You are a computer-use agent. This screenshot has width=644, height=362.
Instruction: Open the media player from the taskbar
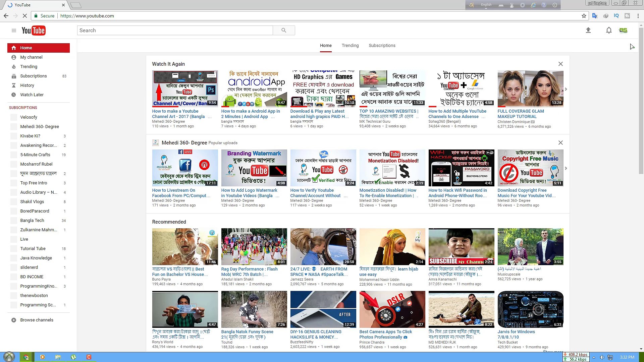tap(43, 357)
